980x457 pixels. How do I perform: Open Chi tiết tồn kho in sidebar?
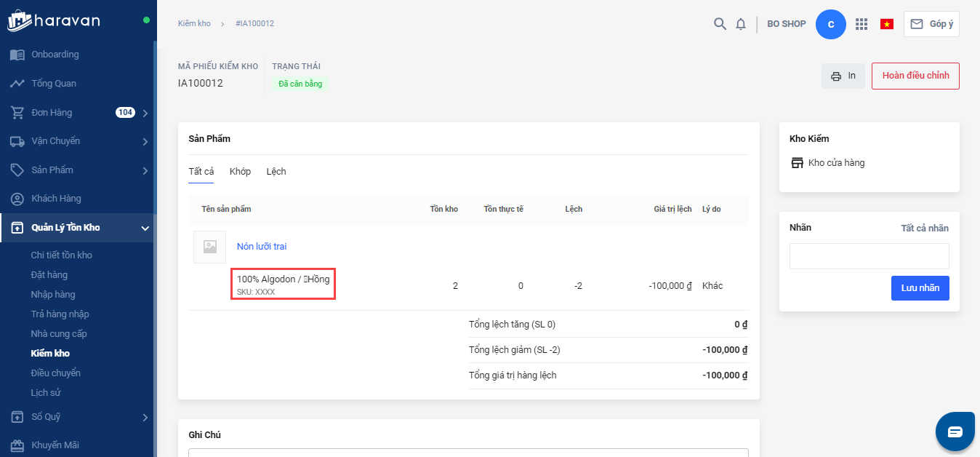click(61, 255)
